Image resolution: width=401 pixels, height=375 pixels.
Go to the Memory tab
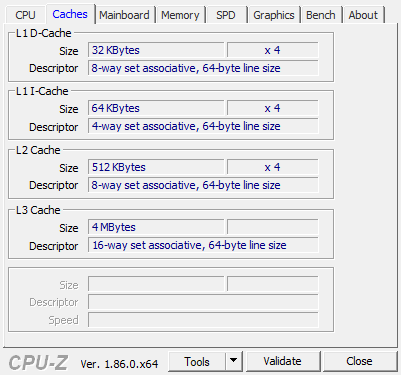(180, 15)
